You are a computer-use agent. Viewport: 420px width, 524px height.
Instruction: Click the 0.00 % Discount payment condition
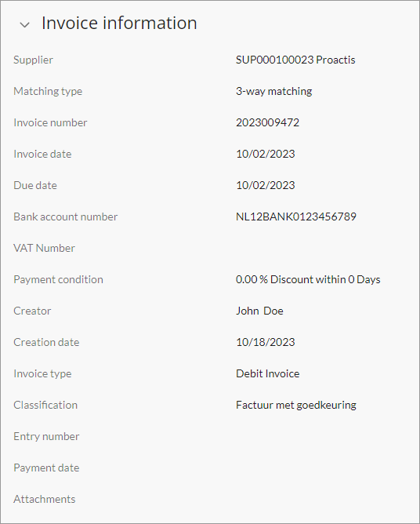[308, 279]
